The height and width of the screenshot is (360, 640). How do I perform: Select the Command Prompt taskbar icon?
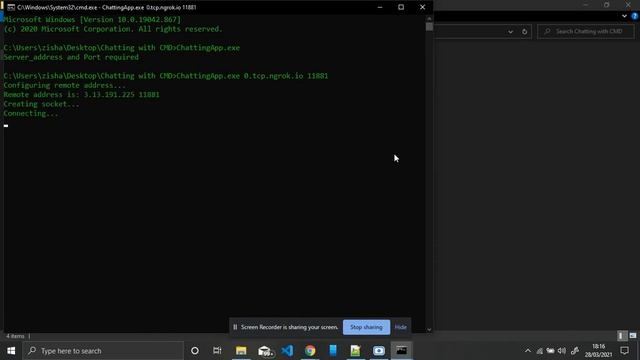pos(402,351)
